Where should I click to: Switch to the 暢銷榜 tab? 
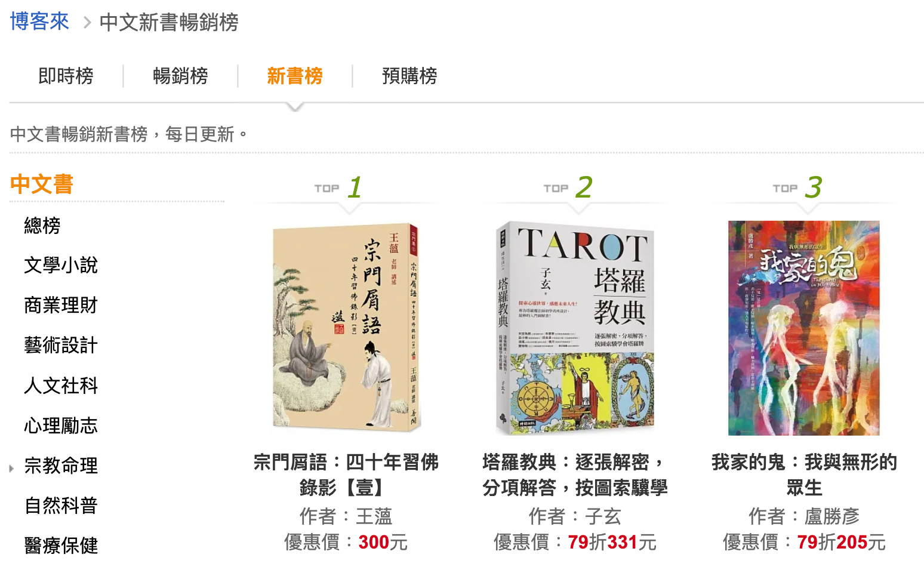181,76
